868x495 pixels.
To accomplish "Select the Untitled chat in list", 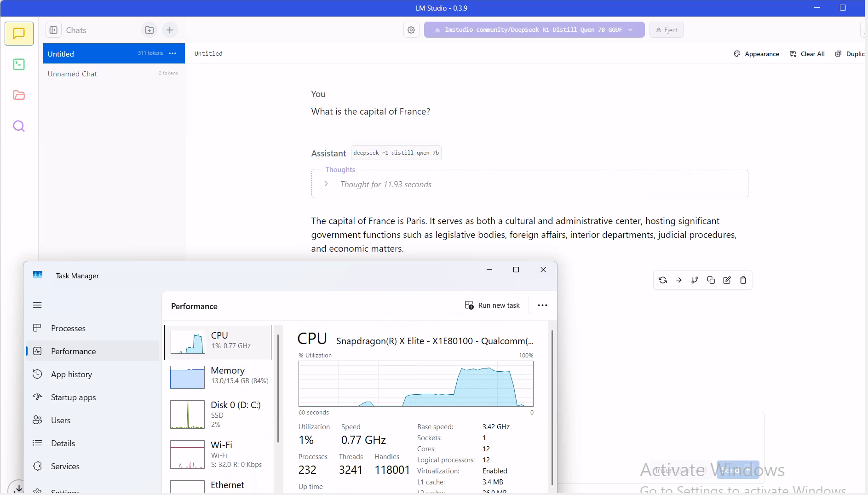I will coord(114,53).
